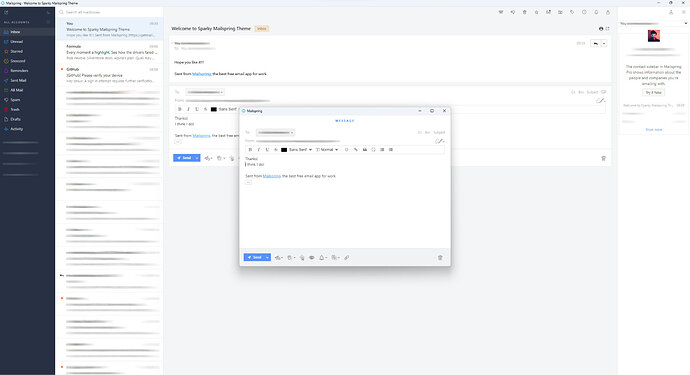Image resolution: width=690 pixels, height=375 pixels.
Task: Toggle strikethrough in popout composer
Action: pos(276,150)
